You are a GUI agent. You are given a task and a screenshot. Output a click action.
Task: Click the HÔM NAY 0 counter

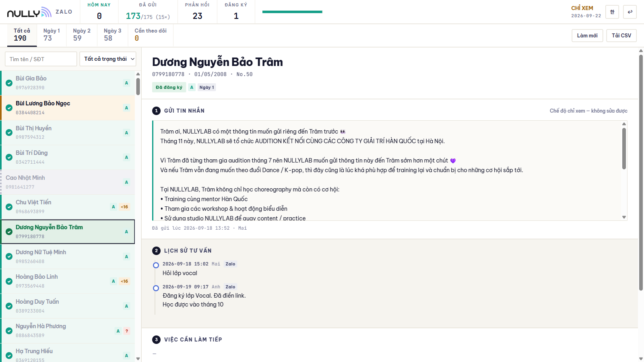tap(99, 12)
